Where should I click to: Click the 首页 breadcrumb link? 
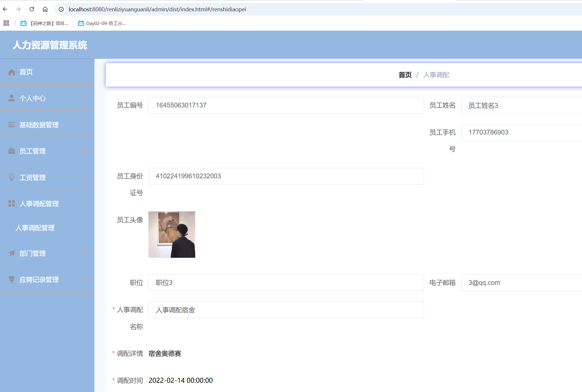pyautogui.click(x=405, y=75)
